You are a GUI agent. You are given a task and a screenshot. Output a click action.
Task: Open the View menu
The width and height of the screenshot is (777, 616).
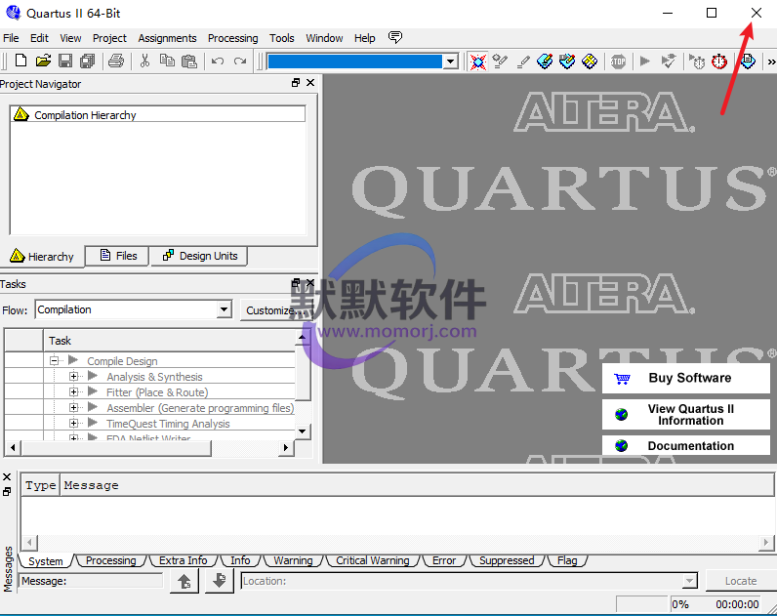pyautogui.click(x=70, y=38)
